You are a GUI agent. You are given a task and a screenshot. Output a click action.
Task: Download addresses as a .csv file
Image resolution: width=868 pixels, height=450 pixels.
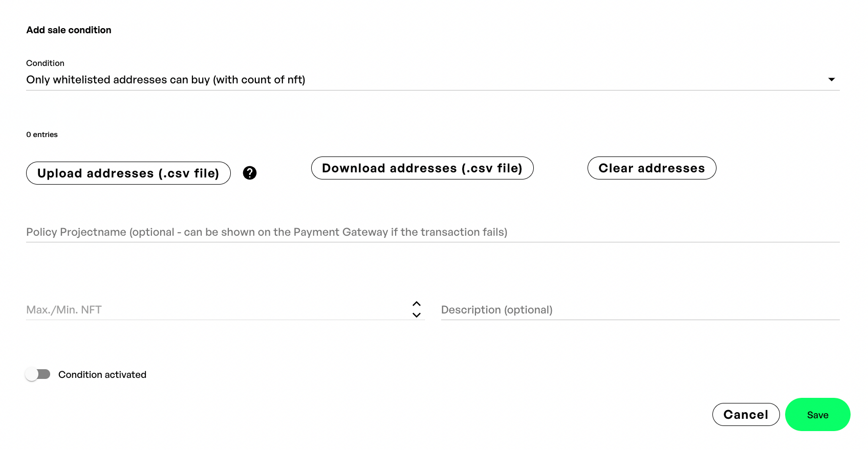click(x=422, y=168)
